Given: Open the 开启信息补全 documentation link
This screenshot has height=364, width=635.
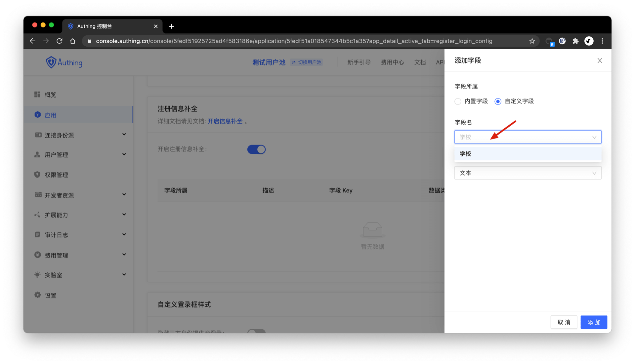Looking at the screenshot, I should [225, 121].
